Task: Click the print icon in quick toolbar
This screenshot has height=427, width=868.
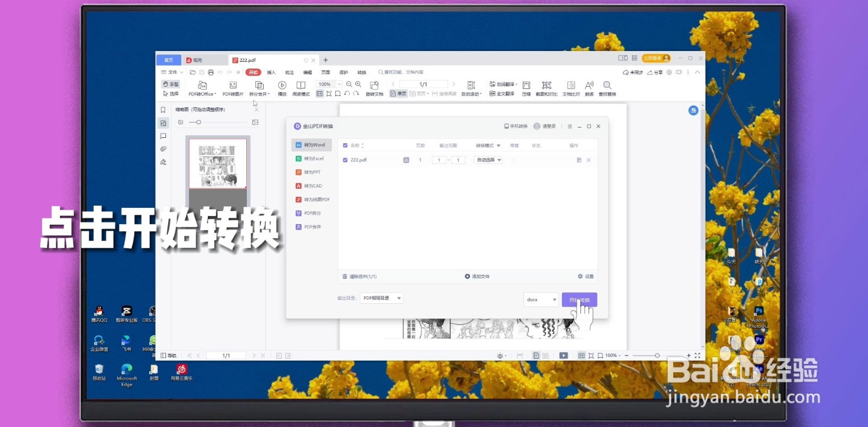Action: [210, 72]
